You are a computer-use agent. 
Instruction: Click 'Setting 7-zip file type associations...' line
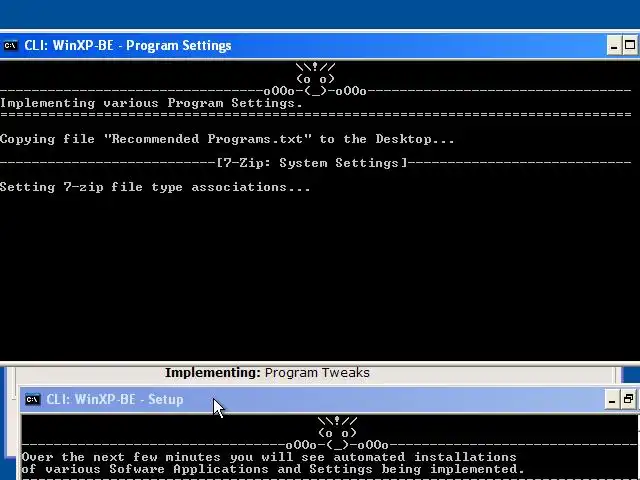click(155, 187)
